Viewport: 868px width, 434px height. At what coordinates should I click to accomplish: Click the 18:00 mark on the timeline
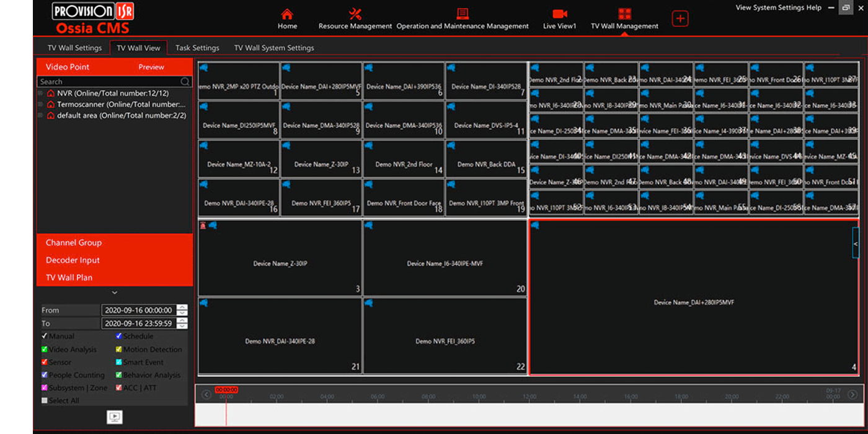[681, 396]
